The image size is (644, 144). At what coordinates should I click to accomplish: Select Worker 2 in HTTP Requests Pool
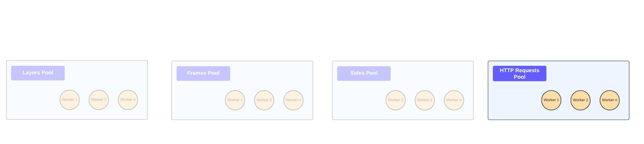580,100
